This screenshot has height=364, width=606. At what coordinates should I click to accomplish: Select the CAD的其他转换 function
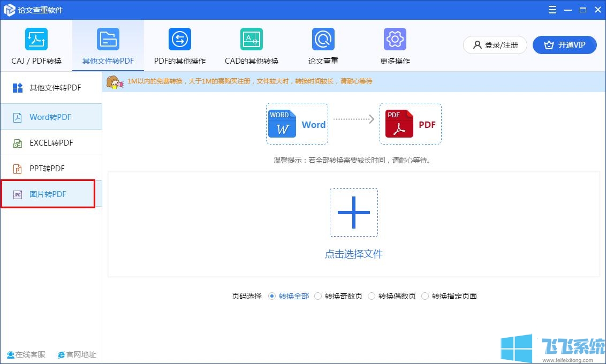click(251, 45)
